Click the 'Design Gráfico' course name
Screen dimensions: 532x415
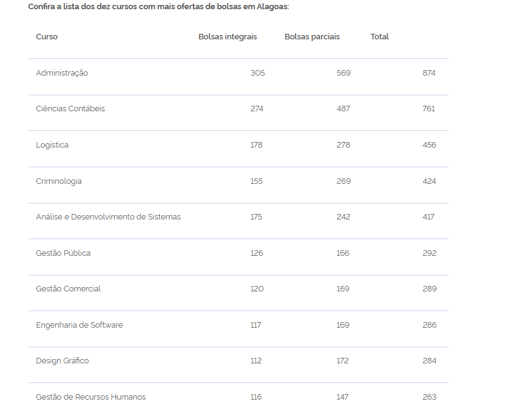coord(62,361)
